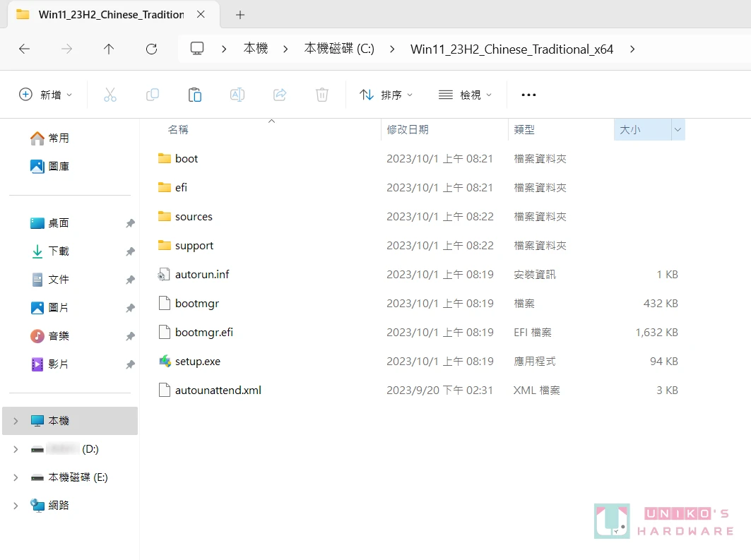
Task: Open 音樂 (Music) in sidebar
Action: 50,336
